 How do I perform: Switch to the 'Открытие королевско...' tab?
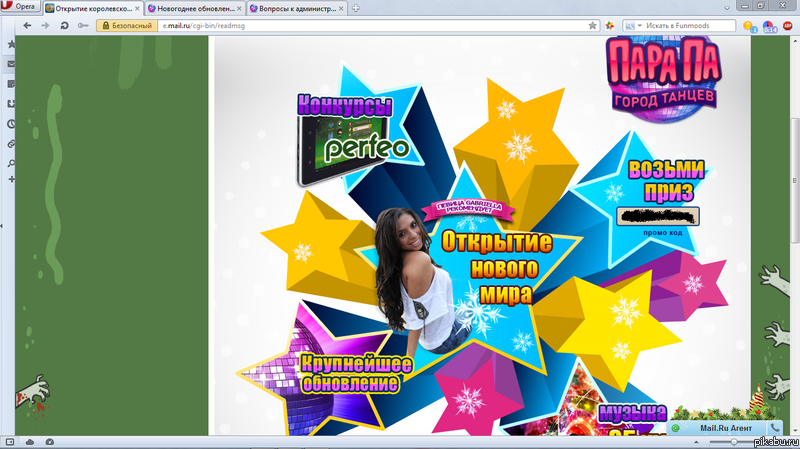pos(92,8)
